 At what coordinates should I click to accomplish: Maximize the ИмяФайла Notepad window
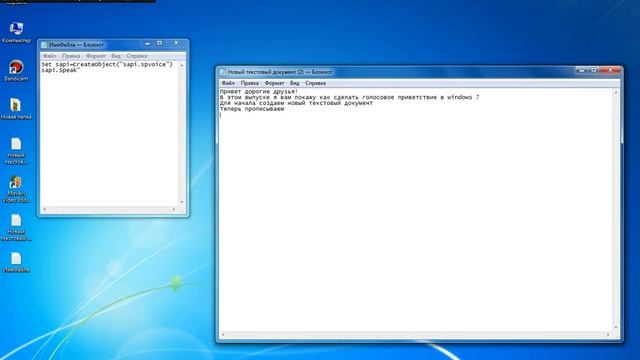point(160,43)
